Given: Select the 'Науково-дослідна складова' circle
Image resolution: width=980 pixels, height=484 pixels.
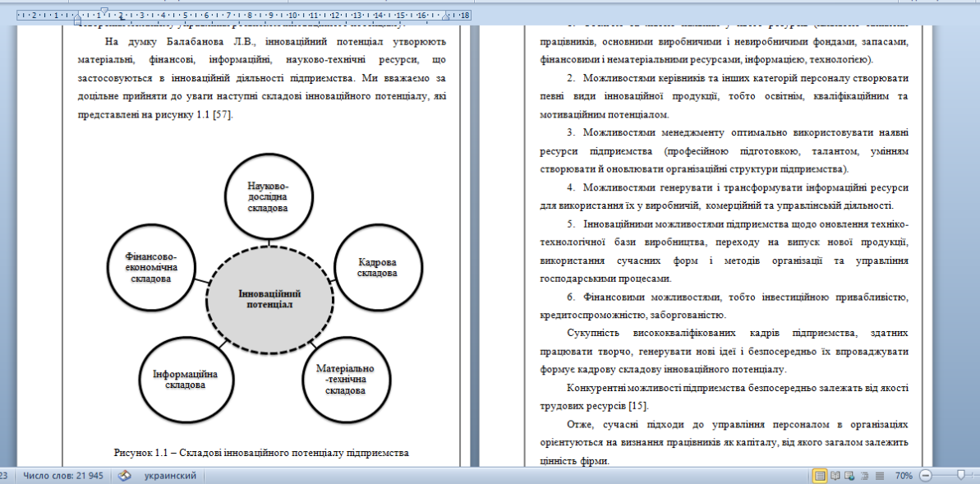Looking at the screenshot, I should (x=268, y=196).
